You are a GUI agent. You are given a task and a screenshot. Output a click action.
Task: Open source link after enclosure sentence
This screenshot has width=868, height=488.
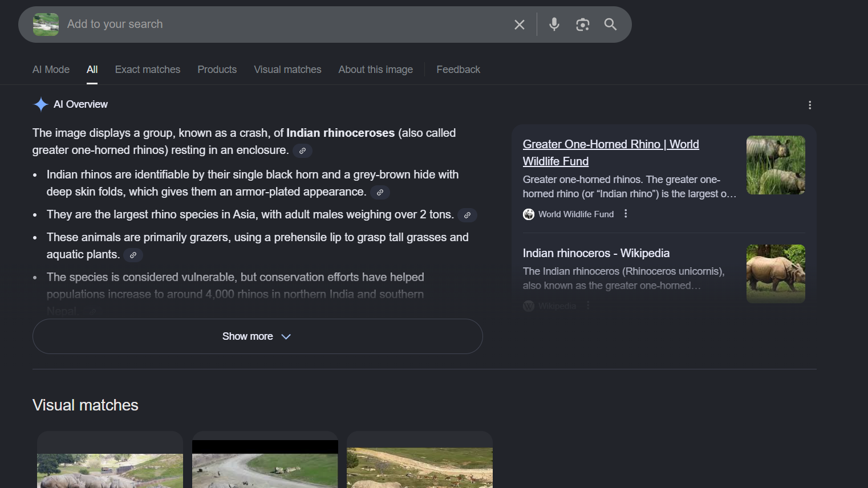[x=302, y=151]
